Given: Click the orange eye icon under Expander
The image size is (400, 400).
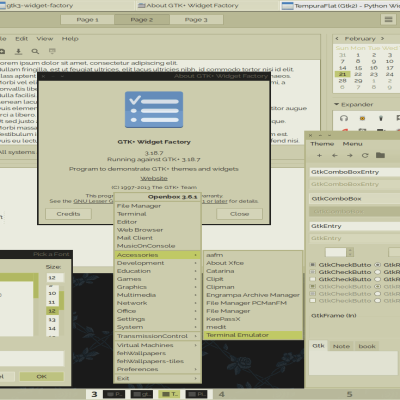Looking at the screenshot, I should [362, 118].
